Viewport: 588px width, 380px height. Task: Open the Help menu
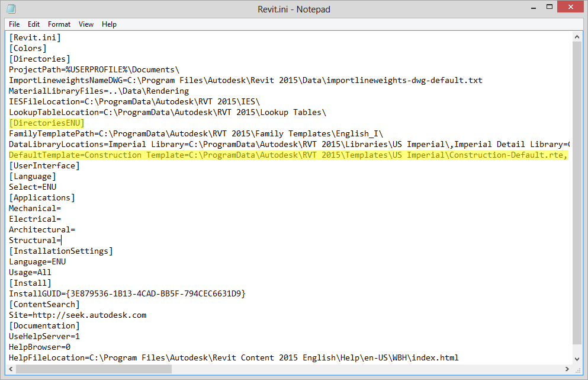(109, 24)
